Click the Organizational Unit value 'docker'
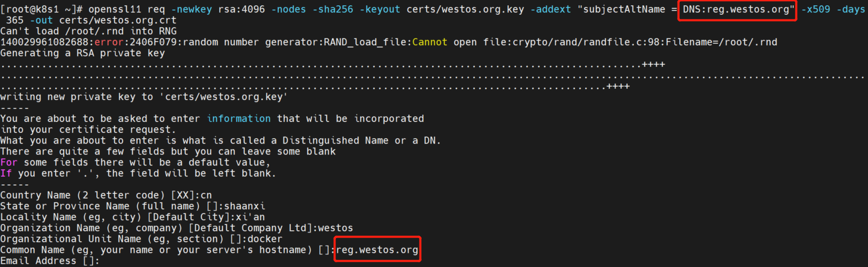Viewport: 868px width, 267px height. [265, 239]
